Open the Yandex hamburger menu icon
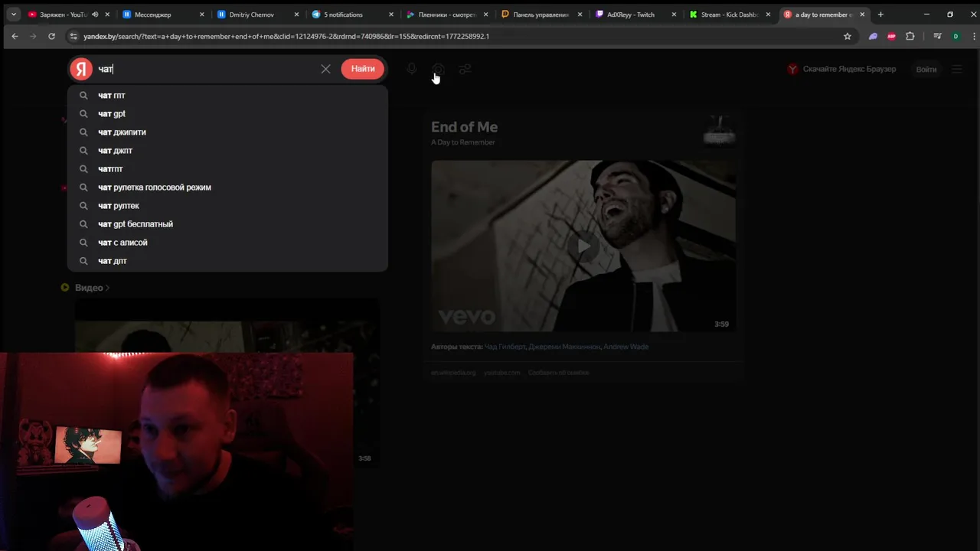980x551 pixels. pyautogui.click(x=957, y=69)
